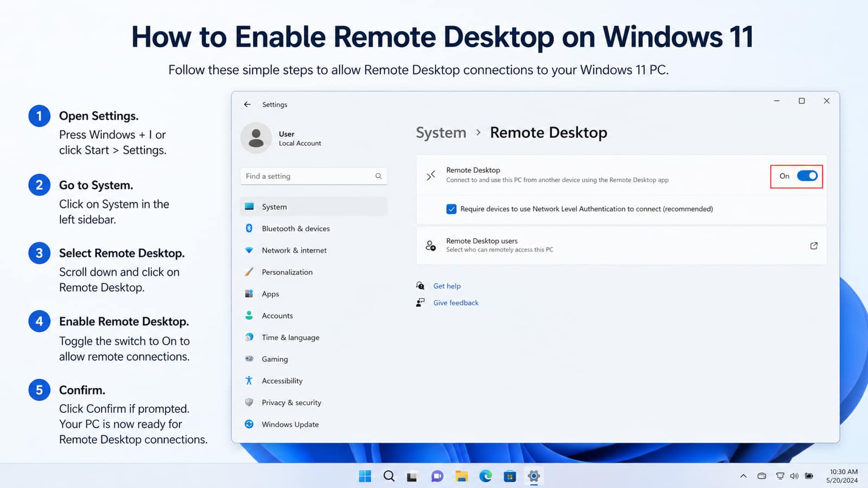
Task: Click the User Local Account name
Action: [299, 138]
